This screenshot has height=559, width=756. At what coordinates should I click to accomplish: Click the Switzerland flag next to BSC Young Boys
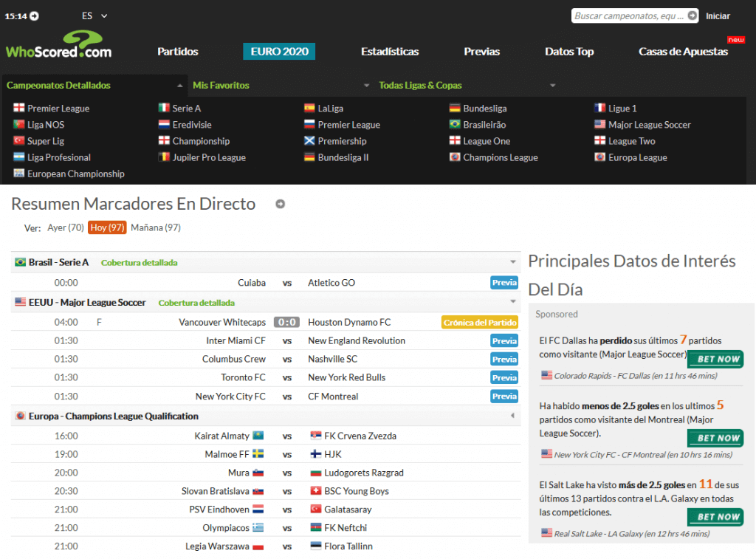316,490
